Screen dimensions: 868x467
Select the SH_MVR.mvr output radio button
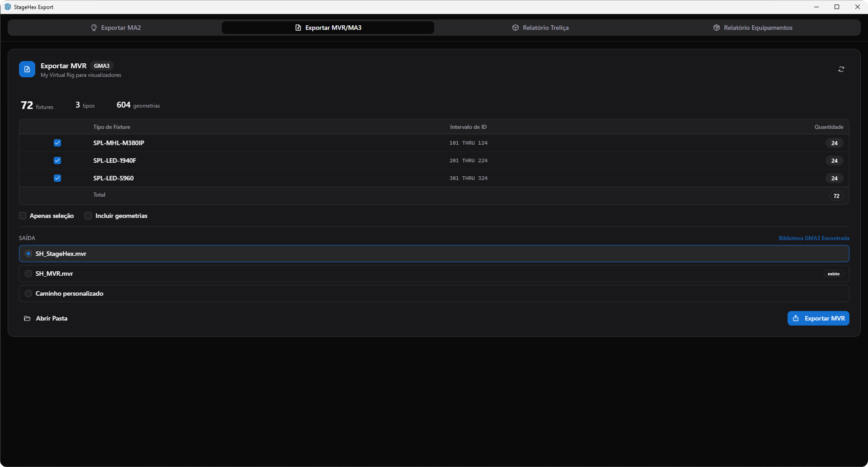click(x=28, y=274)
